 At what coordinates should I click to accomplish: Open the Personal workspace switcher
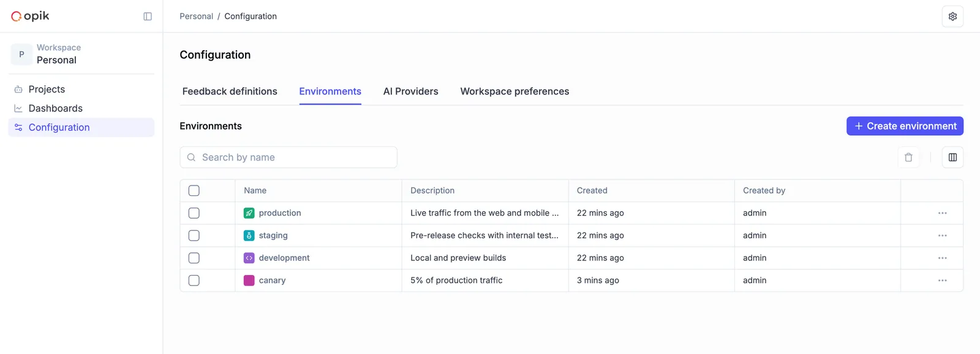coord(81,54)
